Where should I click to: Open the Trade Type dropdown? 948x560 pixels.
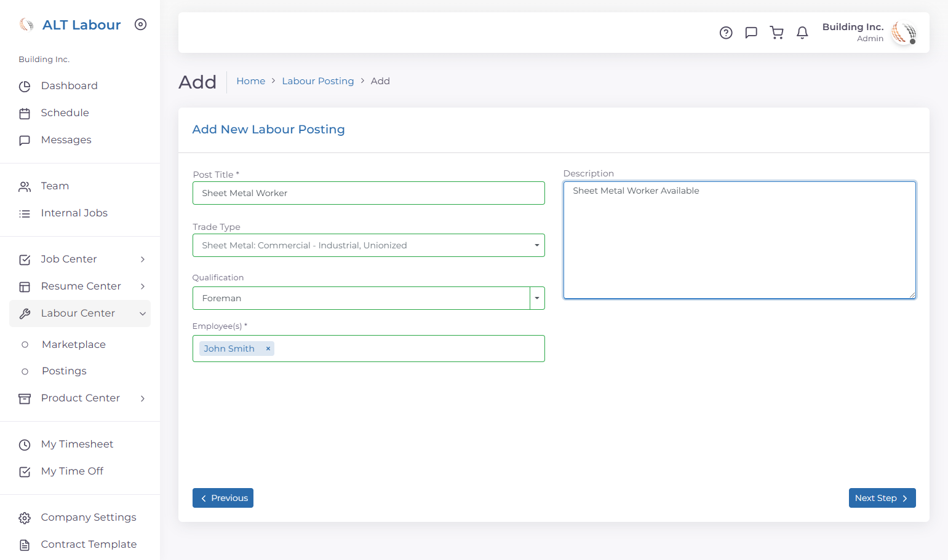click(368, 245)
